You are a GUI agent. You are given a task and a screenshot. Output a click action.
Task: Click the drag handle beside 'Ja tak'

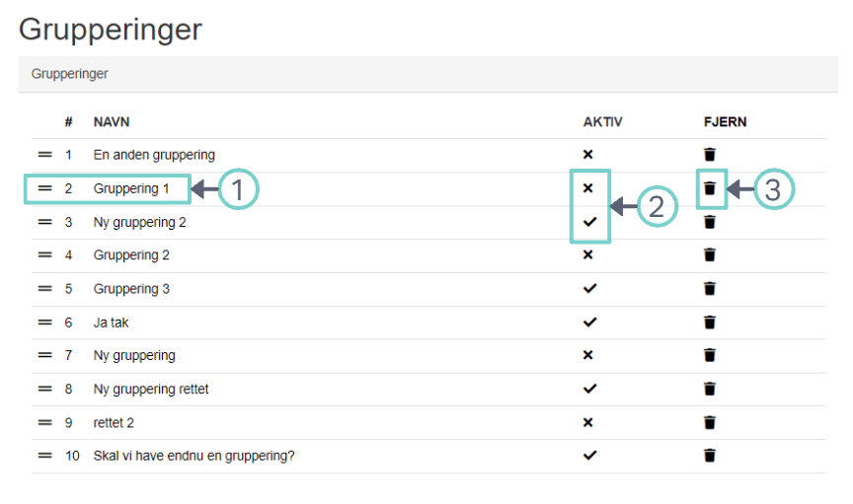click(44, 323)
